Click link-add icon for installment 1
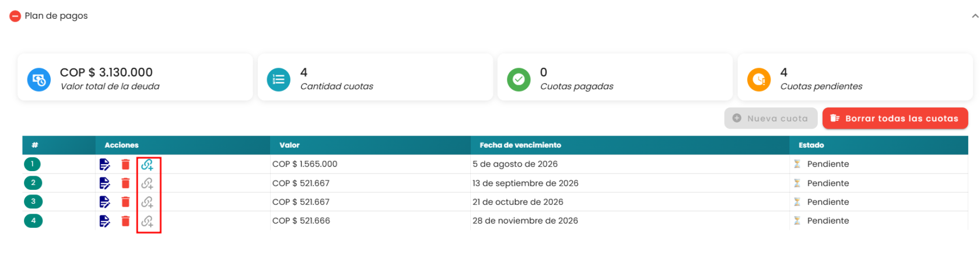980x254 pixels. pyautogui.click(x=148, y=165)
